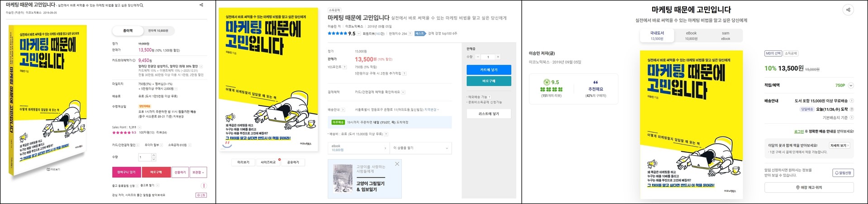Click the share icon in Kyobo panel
This screenshot has height=204, width=868.
(x=849, y=10)
